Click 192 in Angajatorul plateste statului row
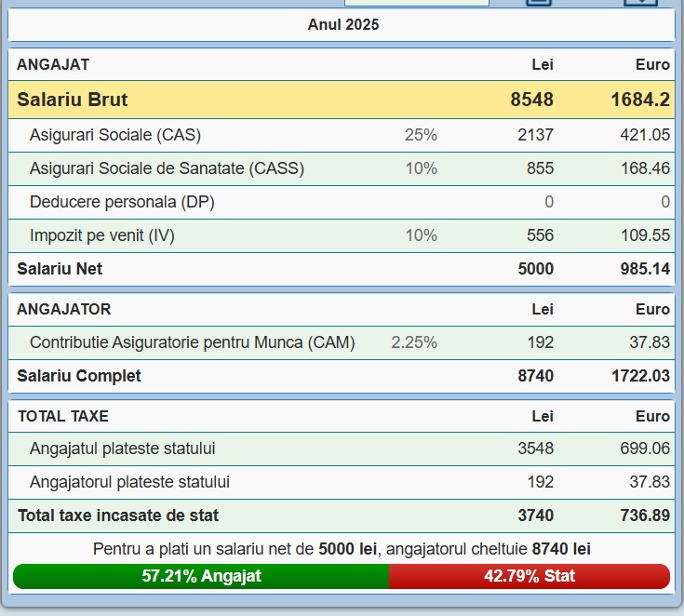The image size is (684, 616). pyautogui.click(x=541, y=482)
